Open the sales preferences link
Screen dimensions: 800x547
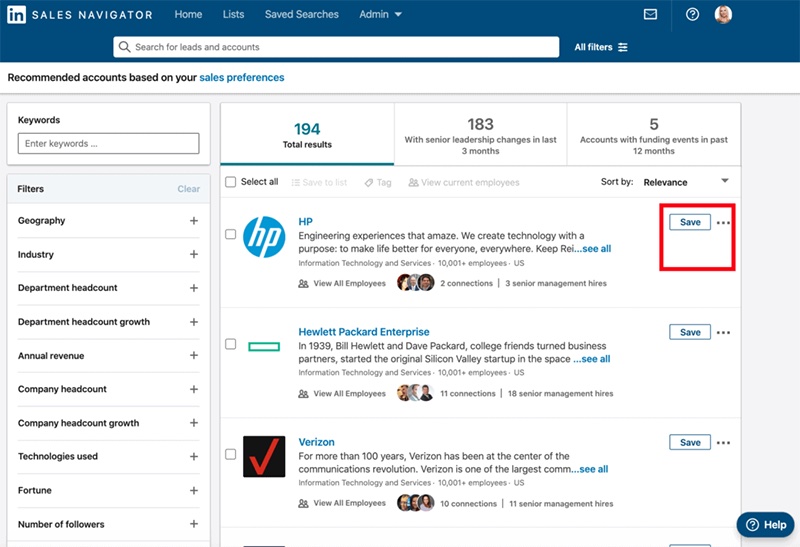point(242,78)
